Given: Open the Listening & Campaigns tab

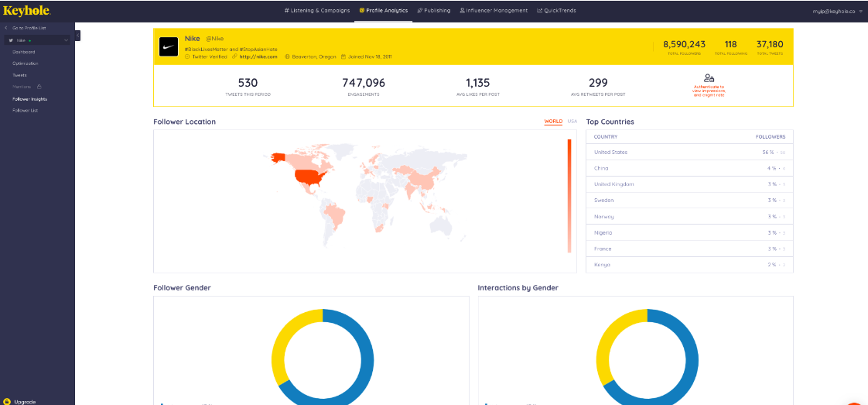Looking at the screenshot, I should point(317,11).
